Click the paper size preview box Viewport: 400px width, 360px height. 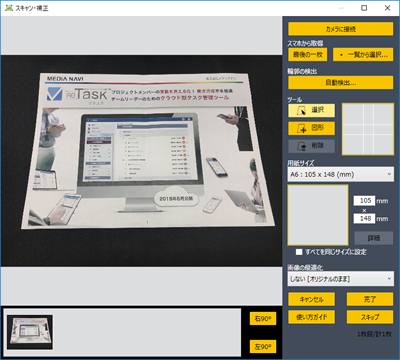(x=318, y=215)
